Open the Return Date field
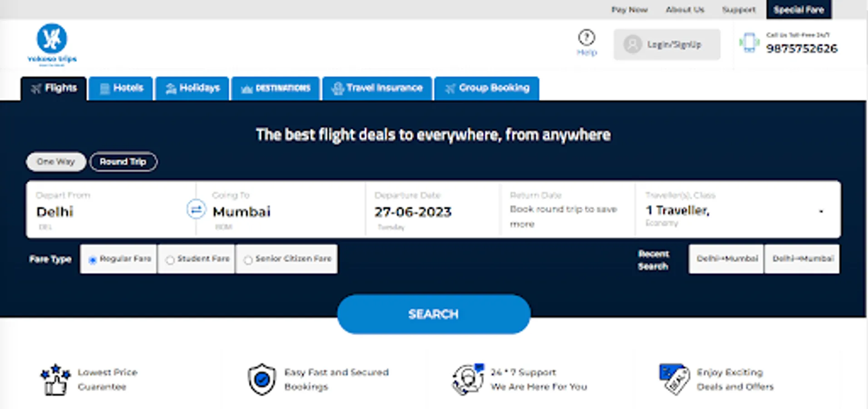Viewport: 868px width, 409px height. tap(567, 209)
